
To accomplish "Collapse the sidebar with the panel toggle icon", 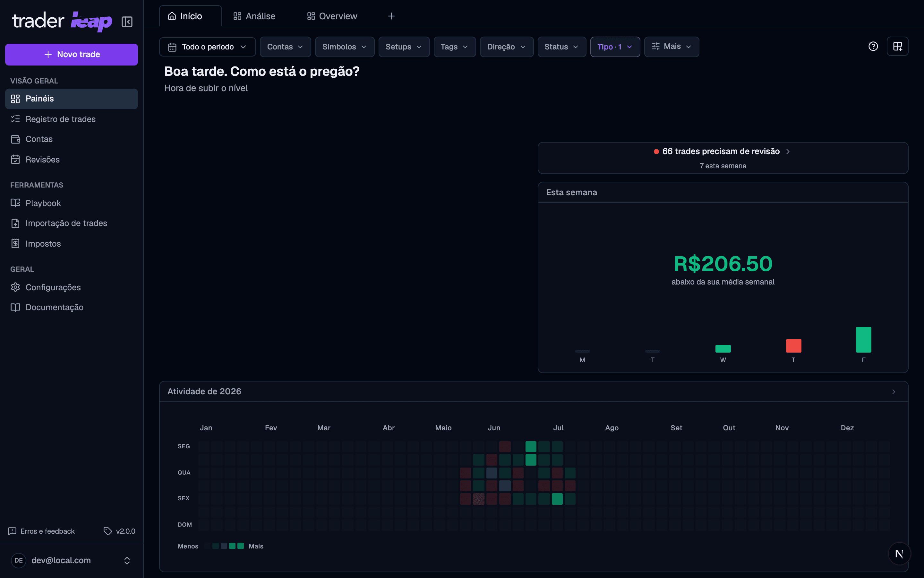I will pyautogui.click(x=127, y=22).
